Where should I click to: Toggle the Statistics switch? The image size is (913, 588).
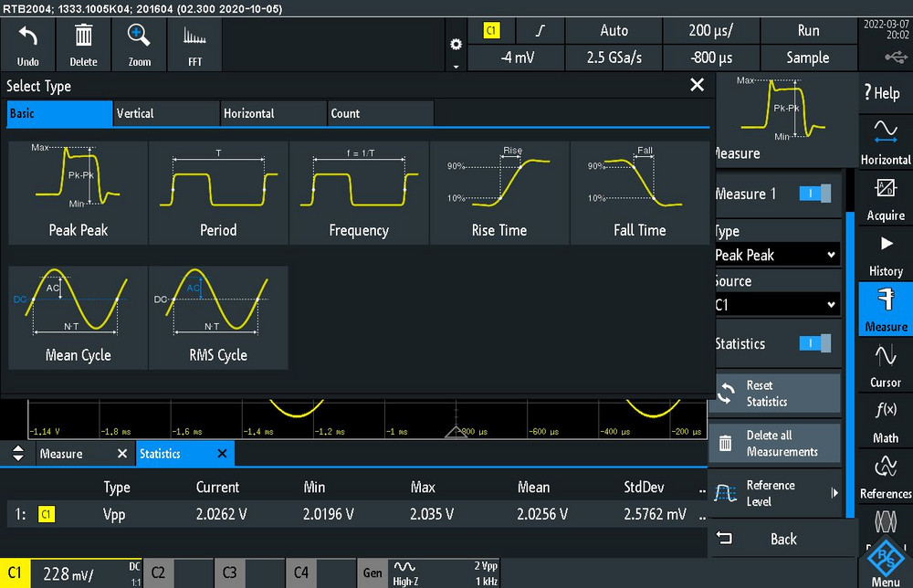coord(815,343)
